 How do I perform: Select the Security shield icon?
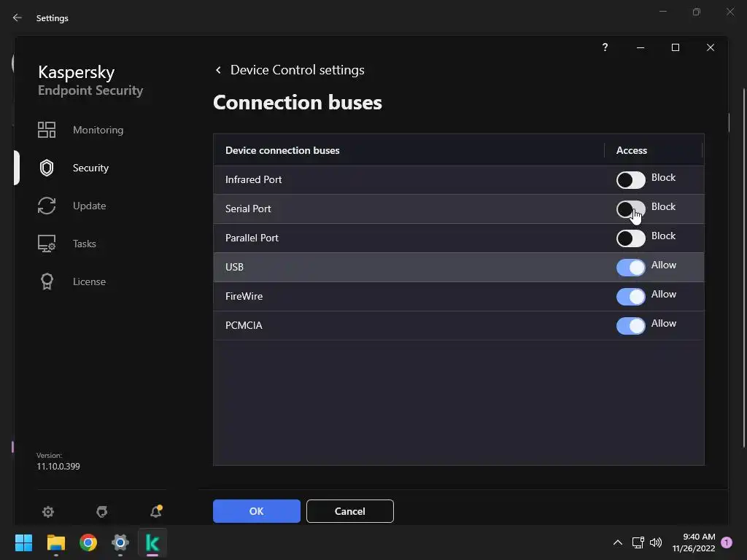[47, 168]
